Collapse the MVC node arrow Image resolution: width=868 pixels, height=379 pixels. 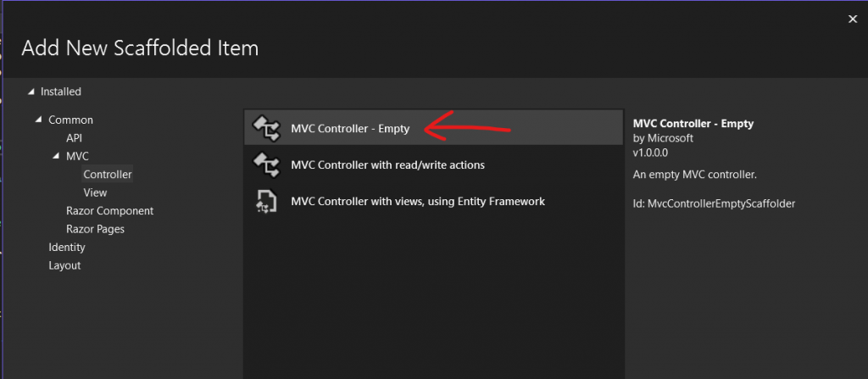coord(57,157)
